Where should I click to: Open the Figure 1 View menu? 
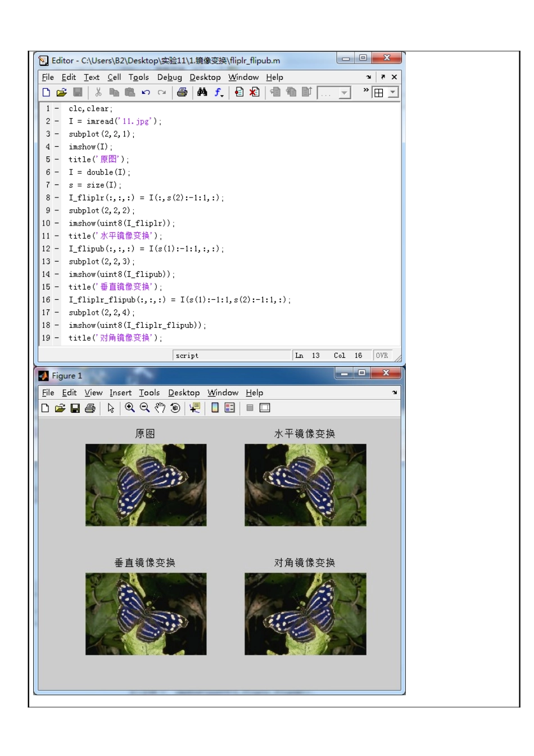[93, 393]
